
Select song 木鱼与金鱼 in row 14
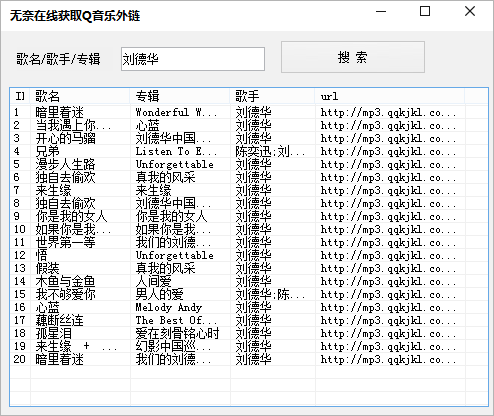(x=66, y=281)
